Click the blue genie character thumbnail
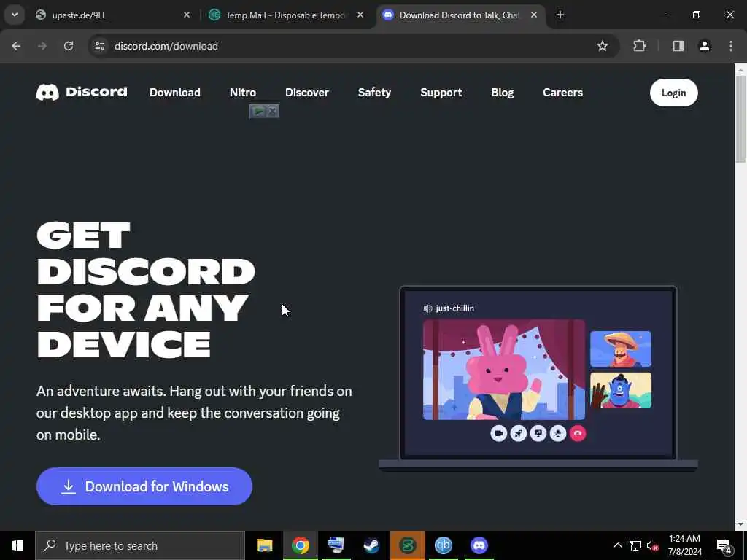 point(621,391)
